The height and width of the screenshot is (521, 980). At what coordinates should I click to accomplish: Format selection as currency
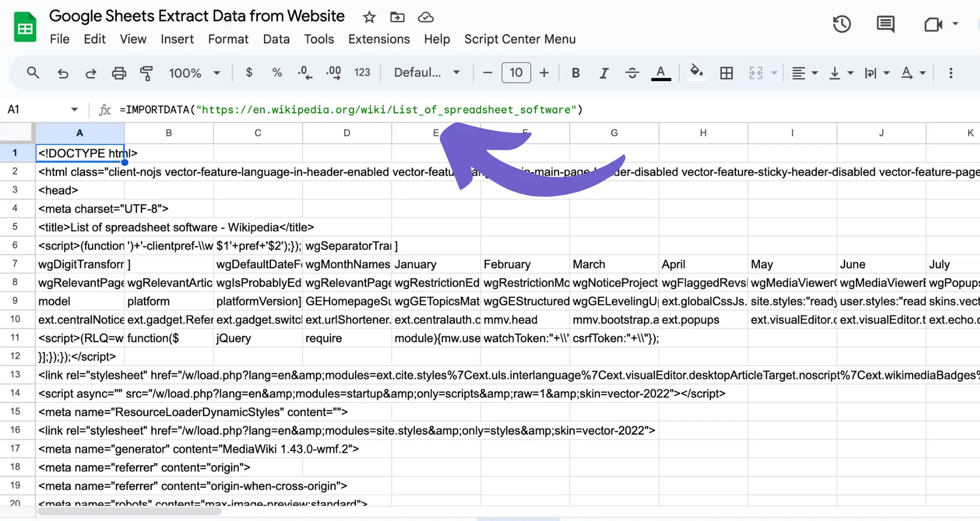pos(249,73)
